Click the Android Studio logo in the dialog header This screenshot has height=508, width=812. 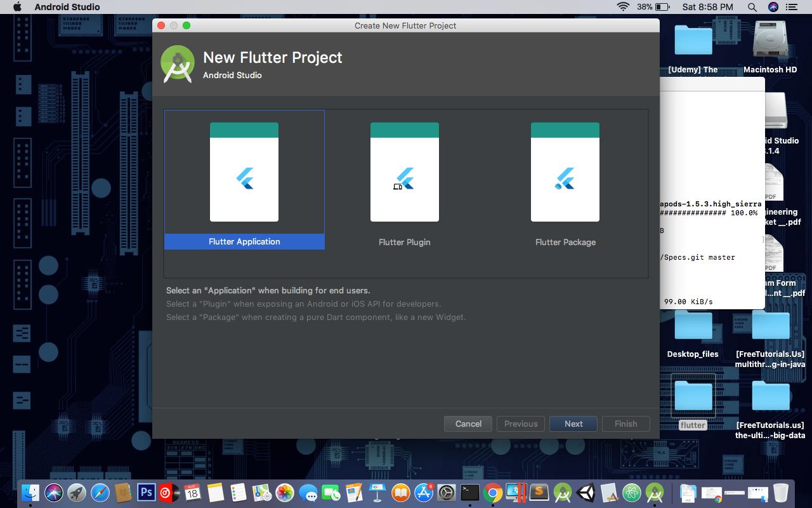(178, 64)
